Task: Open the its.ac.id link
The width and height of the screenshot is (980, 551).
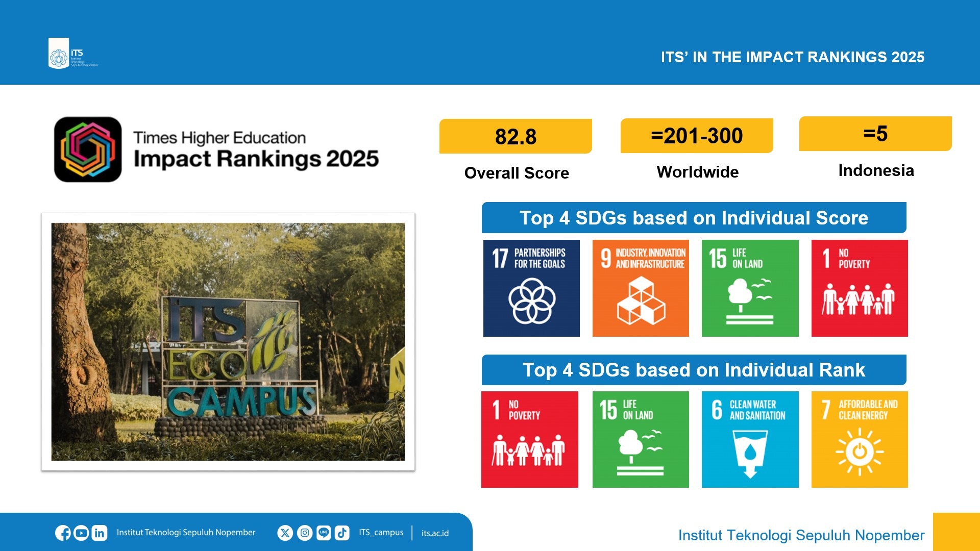Action: pyautogui.click(x=435, y=533)
